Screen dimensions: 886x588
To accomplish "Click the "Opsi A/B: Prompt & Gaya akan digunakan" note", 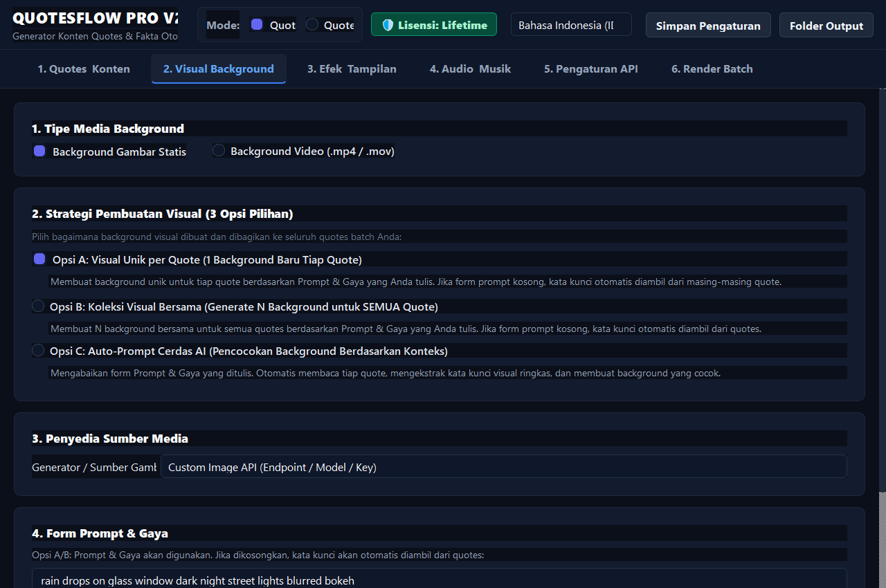I will (x=258, y=555).
